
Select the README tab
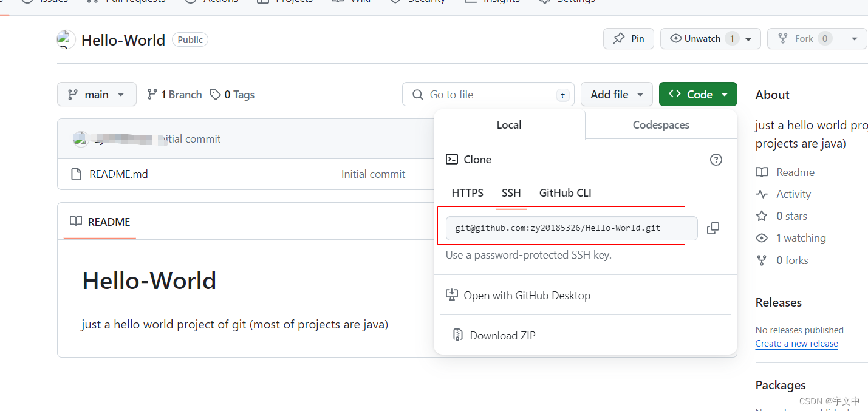(100, 222)
